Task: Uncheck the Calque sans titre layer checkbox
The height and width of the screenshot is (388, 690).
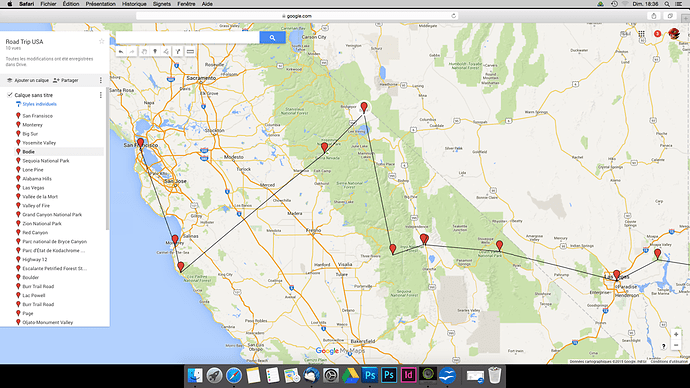Action: pos(10,95)
